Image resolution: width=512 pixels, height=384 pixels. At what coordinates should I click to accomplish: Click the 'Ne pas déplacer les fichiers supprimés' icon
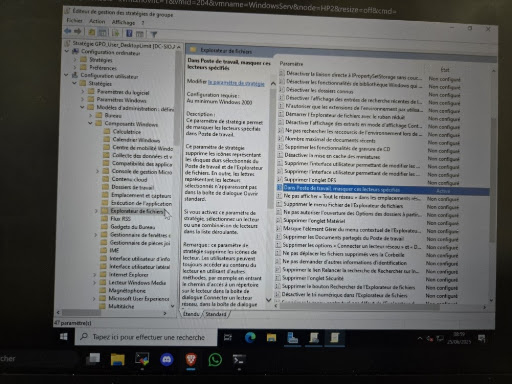pyautogui.click(x=278, y=253)
